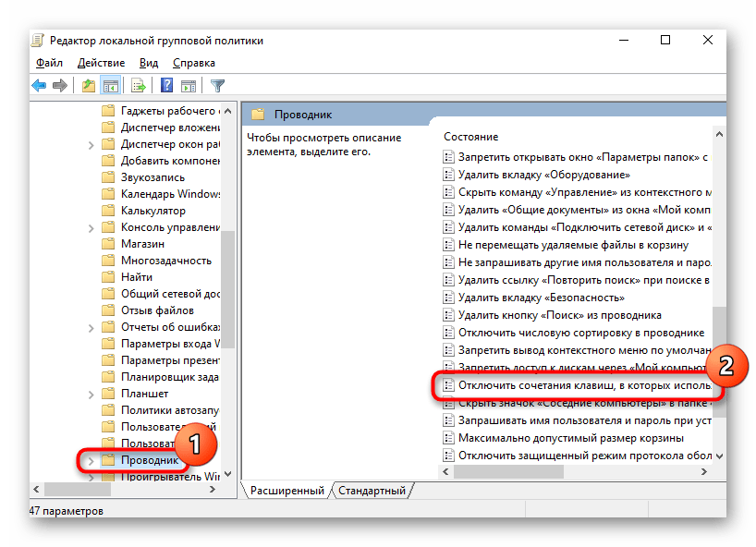Image resolution: width=756 pixels, height=547 pixels.
Task: Switch to the Стандартный tab
Action: tap(371, 491)
